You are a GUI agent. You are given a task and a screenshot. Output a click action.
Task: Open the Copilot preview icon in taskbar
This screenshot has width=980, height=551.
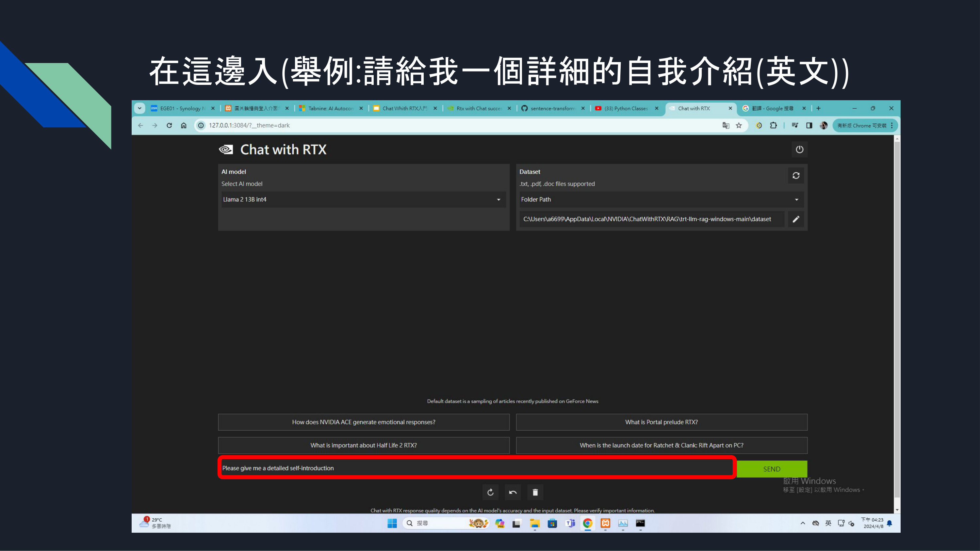click(499, 524)
